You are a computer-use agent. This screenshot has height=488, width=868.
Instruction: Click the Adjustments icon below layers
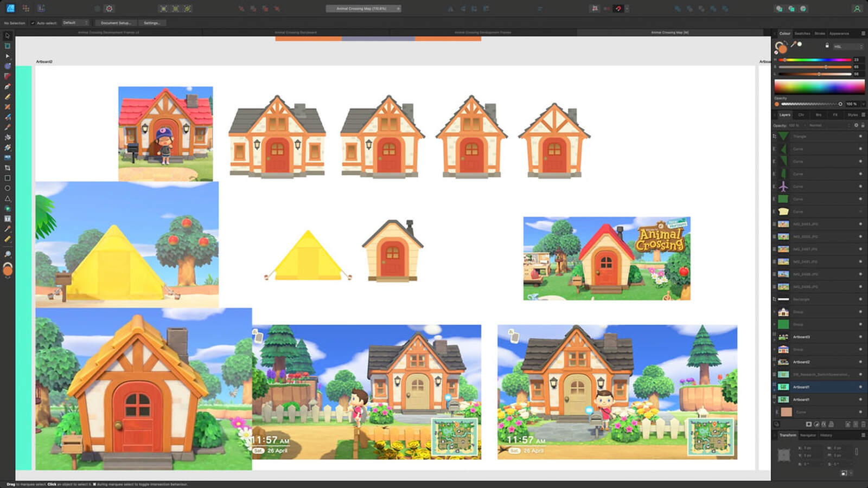coord(816,424)
